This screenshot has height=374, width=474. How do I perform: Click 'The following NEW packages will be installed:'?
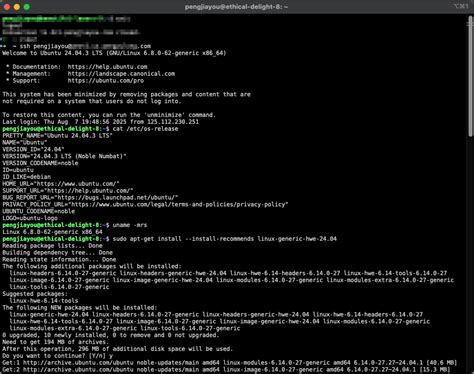coord(80,308)
